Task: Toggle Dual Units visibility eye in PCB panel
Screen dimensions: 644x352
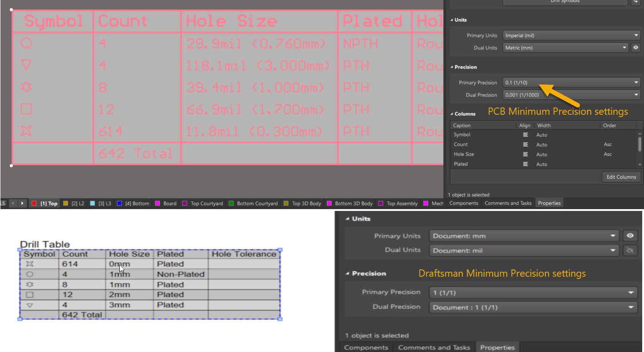Action: 636,48
